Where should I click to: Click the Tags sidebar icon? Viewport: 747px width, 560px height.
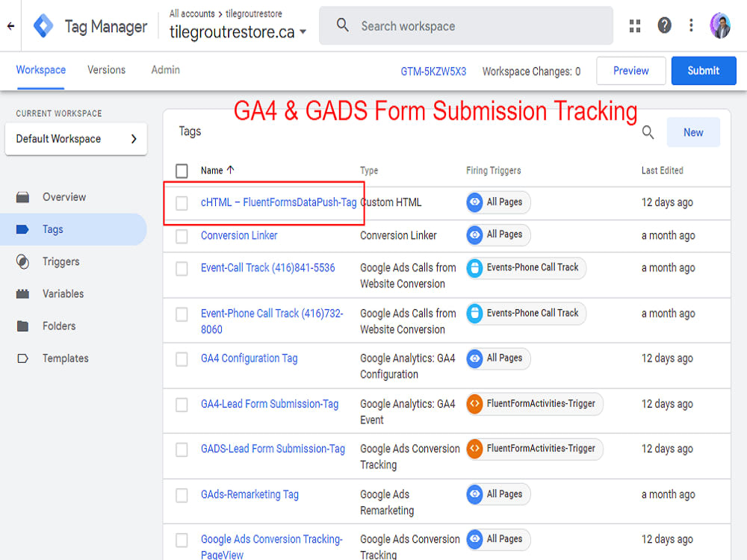click(22, 229)
